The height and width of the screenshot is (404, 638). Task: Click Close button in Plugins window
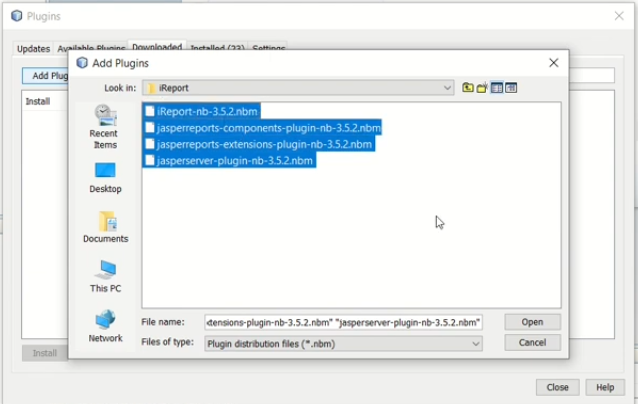(x=557, y=387)
